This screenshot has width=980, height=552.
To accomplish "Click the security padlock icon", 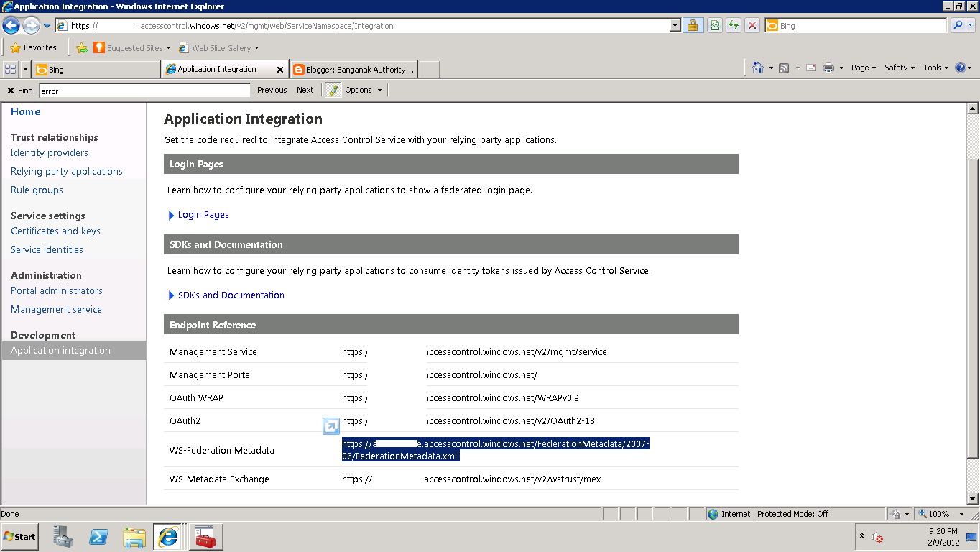I will [693, 25].
